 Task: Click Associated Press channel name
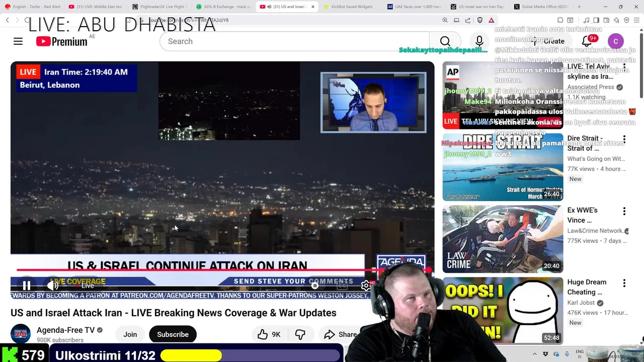click(x=591, y=87)
